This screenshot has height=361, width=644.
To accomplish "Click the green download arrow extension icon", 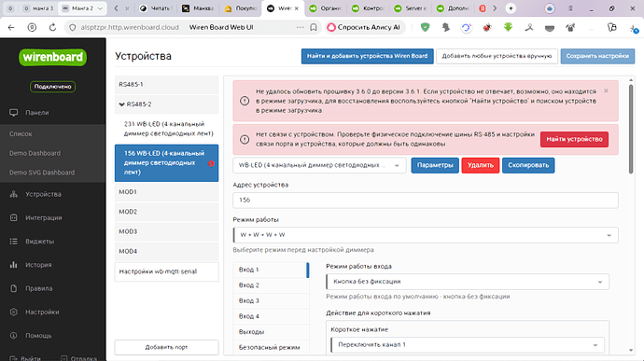I will tap(508, 27).
